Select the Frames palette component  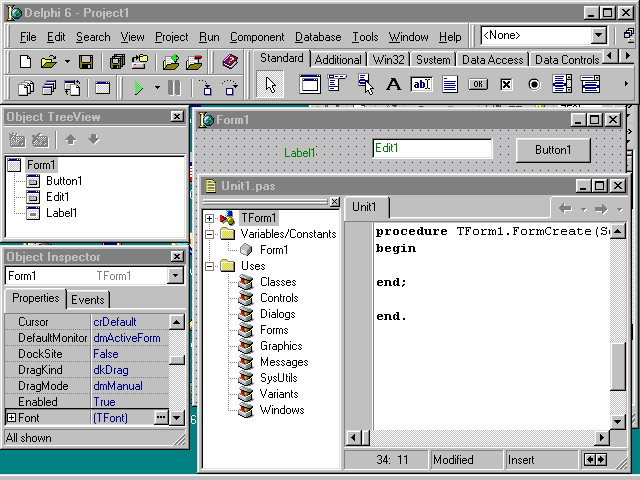tap(310, 84)
